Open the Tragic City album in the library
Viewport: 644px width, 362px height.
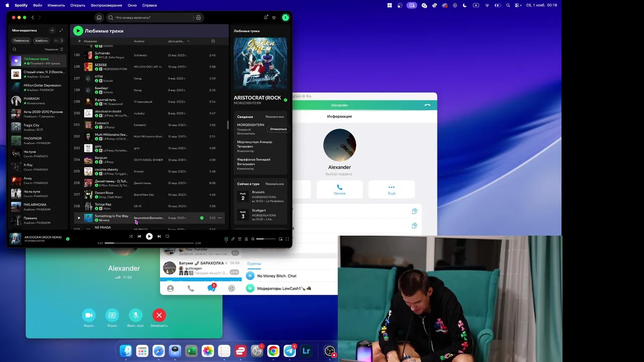click(38, 127)
